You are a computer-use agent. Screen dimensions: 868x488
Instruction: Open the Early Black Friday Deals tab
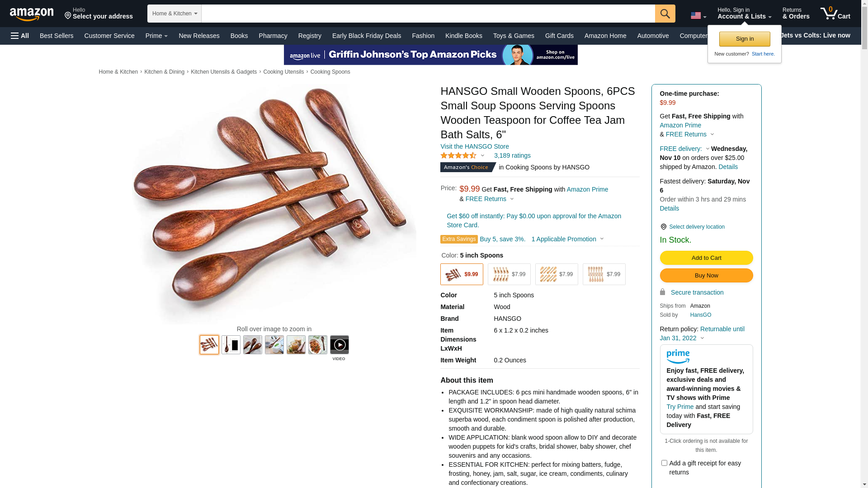click(367, 36)
